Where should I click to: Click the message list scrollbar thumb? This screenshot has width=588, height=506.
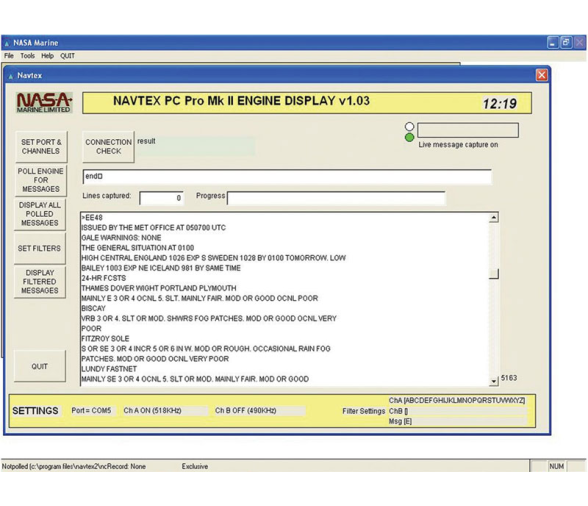point(494,274)
